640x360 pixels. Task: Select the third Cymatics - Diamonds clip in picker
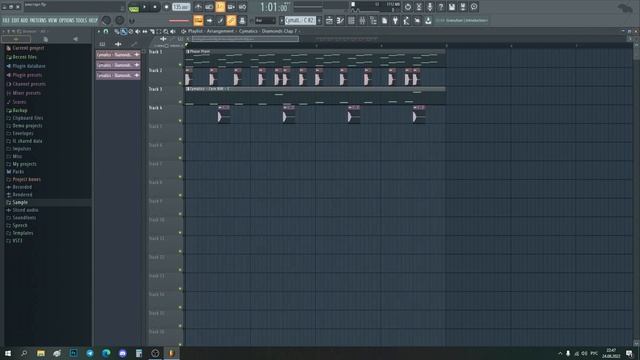click(118, 76)
